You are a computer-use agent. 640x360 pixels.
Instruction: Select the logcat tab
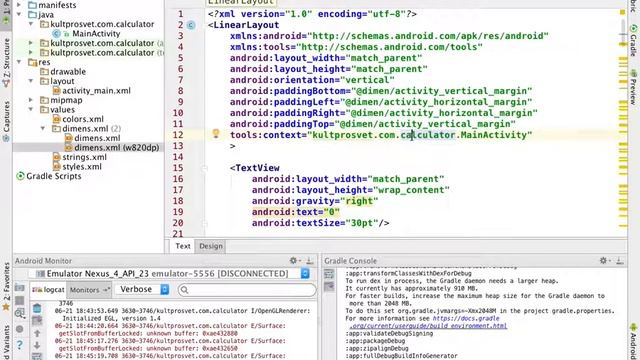click(49, 290)
